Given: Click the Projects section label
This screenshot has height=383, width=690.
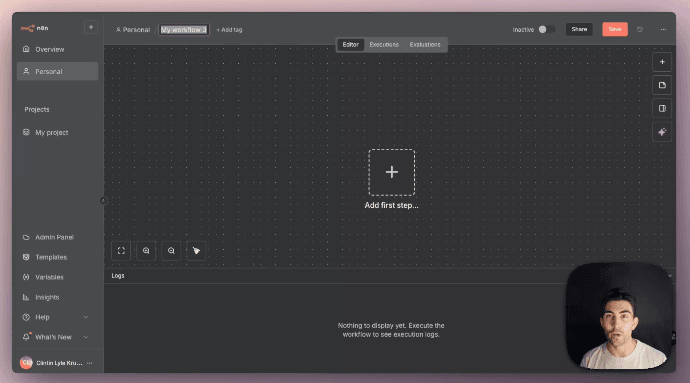Looking at the screenshot, I should pos(37,110).
